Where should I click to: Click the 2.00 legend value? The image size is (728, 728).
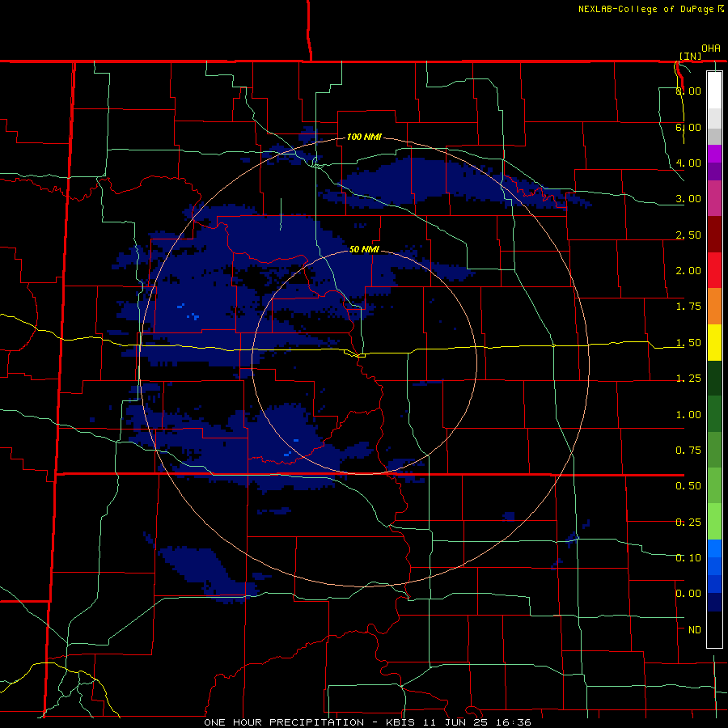[x=688, y=271]
